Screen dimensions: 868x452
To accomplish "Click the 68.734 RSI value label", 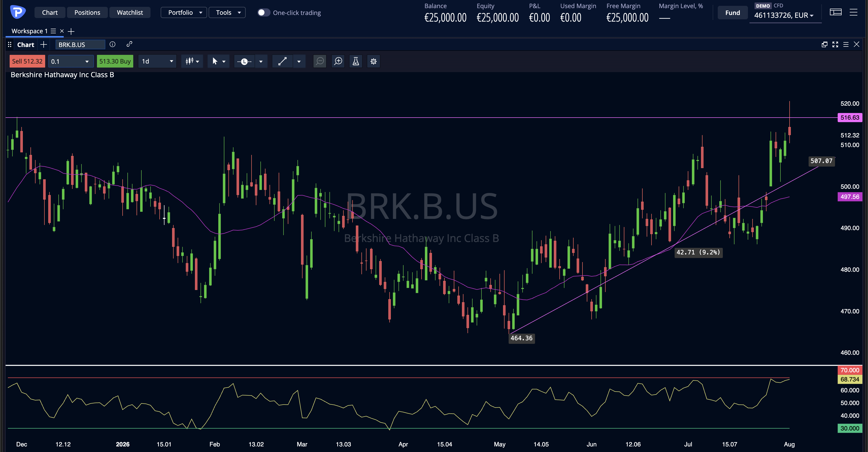I will [x=850, y=379].
